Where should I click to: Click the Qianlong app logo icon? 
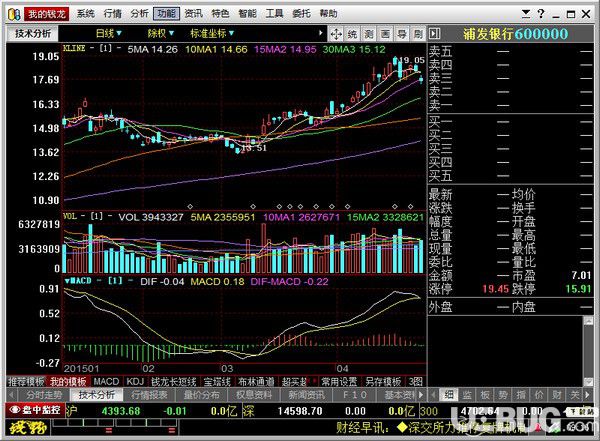(x=14, y=15)
